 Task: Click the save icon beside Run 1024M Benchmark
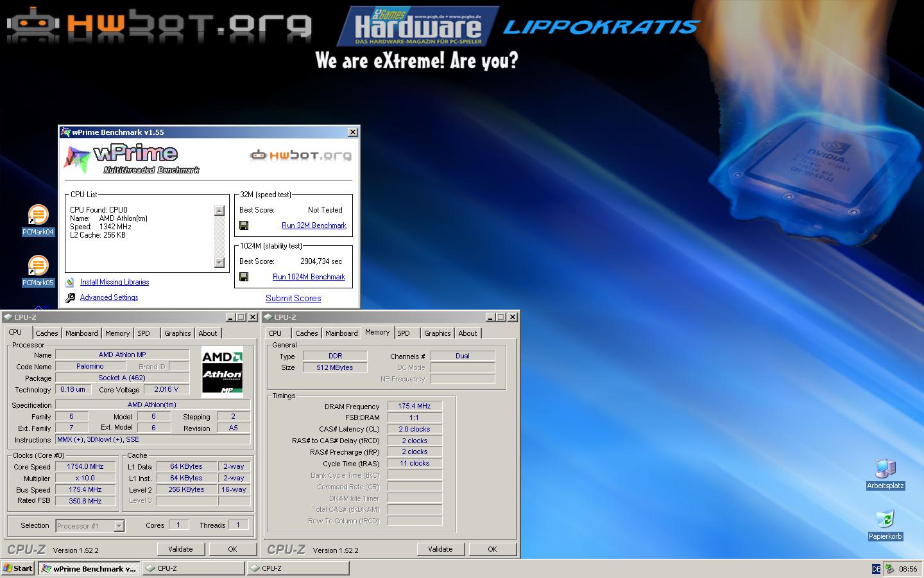point(244,277)
